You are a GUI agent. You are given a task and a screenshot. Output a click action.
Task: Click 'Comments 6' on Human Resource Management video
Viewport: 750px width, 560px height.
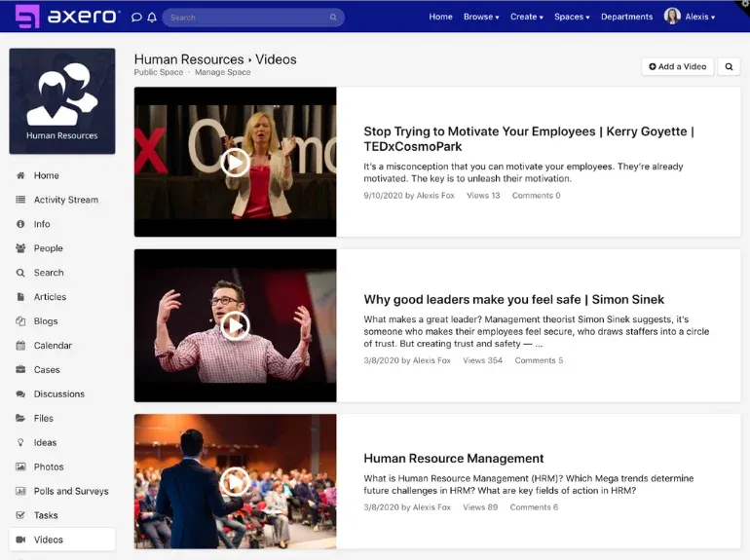[534, 506]
